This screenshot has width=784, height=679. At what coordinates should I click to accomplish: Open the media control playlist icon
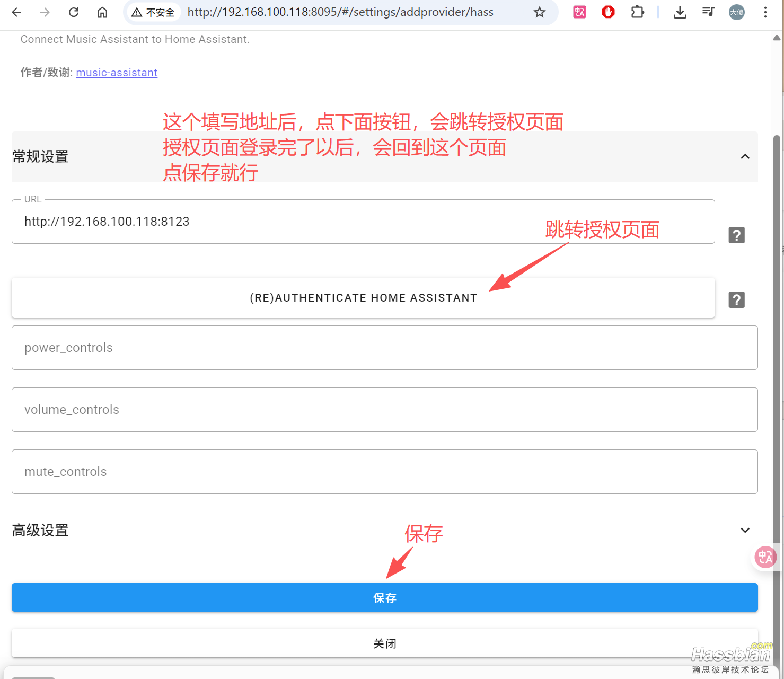click(708, 12)
